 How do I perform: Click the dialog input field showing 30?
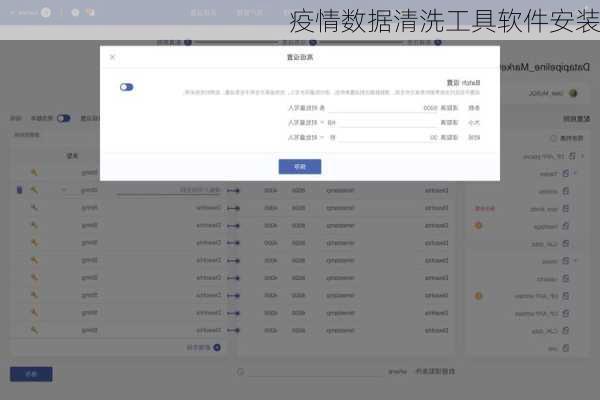388,137
